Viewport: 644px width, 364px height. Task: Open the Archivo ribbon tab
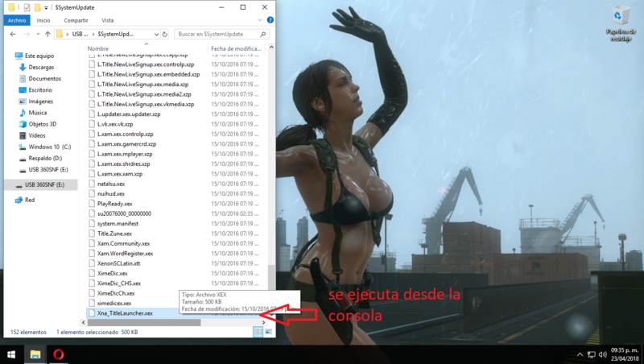pos(17,20)
